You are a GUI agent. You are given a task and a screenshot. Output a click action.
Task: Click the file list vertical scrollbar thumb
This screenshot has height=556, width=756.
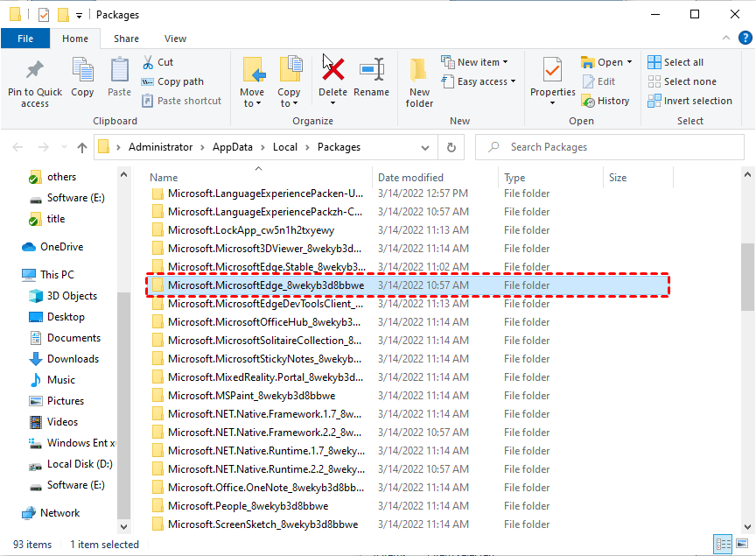pyautogui.click(x=747, y=277)
